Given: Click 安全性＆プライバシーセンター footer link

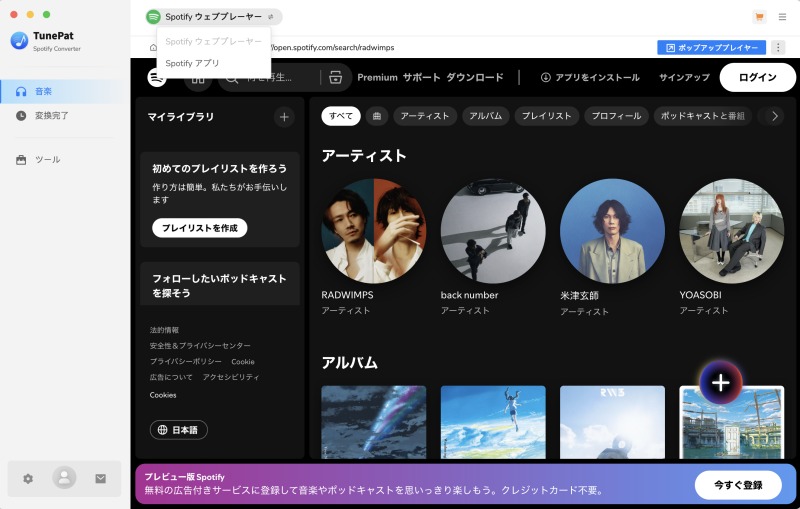Looking at the screenshot, I should click(x=200, y=346).
